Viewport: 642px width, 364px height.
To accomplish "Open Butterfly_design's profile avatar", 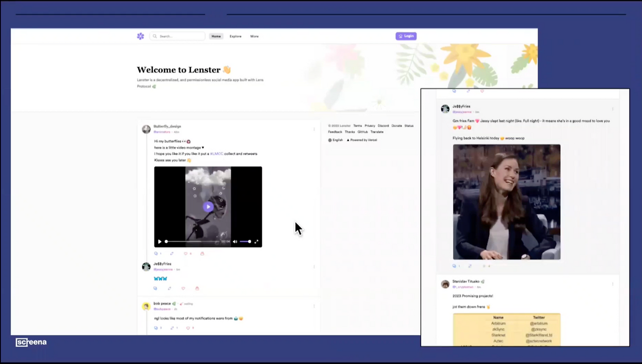I will click(146, 129).
